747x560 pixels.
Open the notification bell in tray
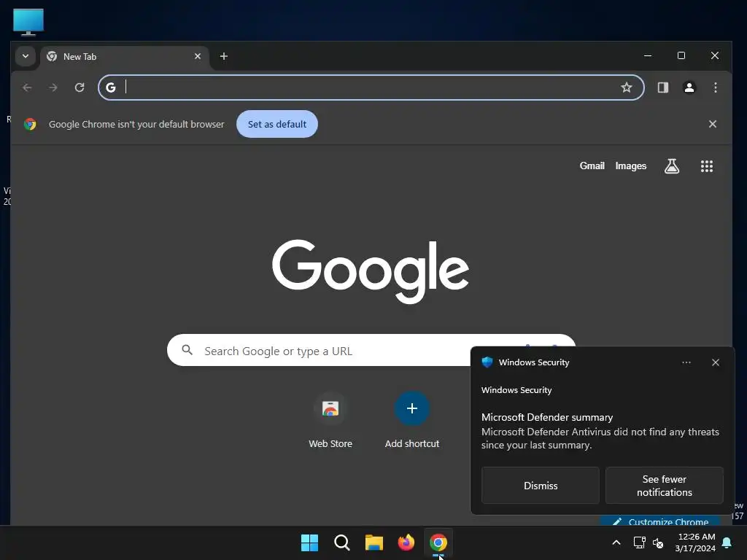(x=727, y=542)
